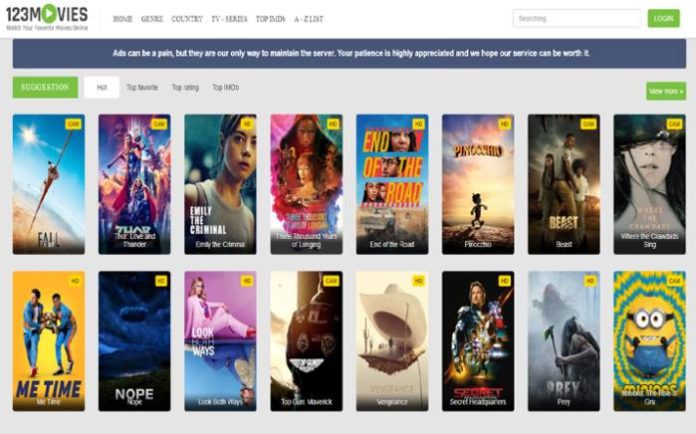Screen dimensions: 696x434
Task: Expand the Country menu
Action: 187,19
